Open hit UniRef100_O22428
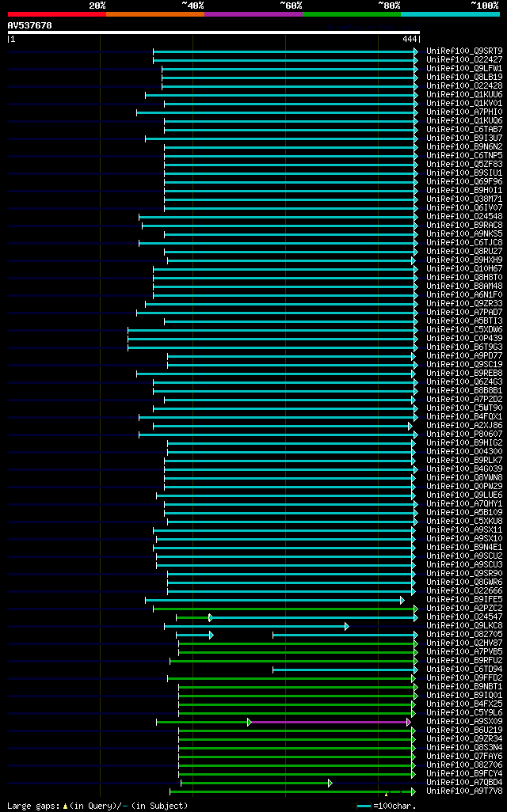This screenshot has width=507, height=812. 464,86
